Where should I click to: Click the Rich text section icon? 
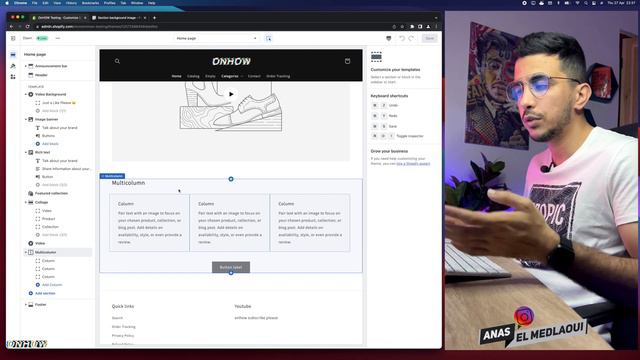coord(31,152)
